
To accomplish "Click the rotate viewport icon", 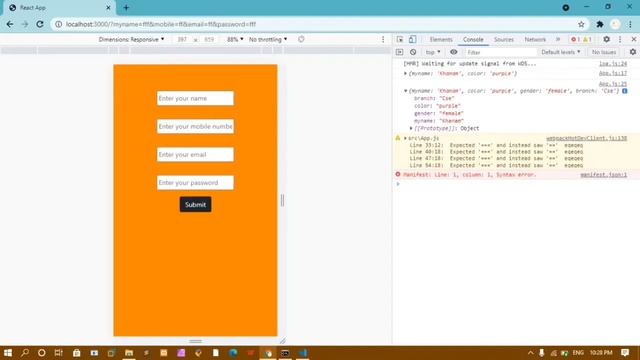I will tap(301, 40).
